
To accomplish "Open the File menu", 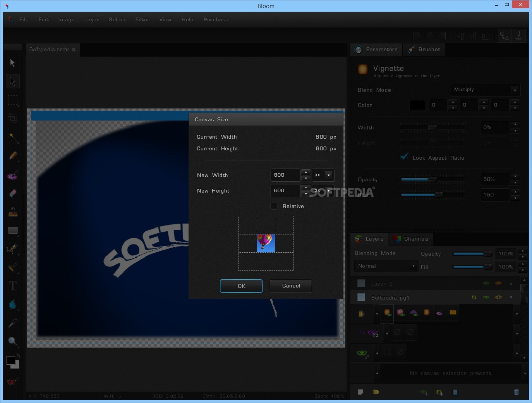I will coord(24,19).
